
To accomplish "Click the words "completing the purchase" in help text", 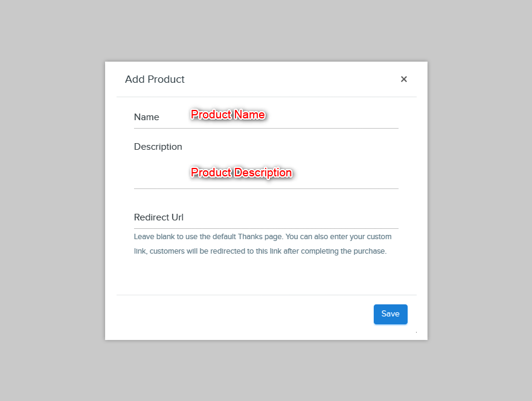I will (344, 251).
